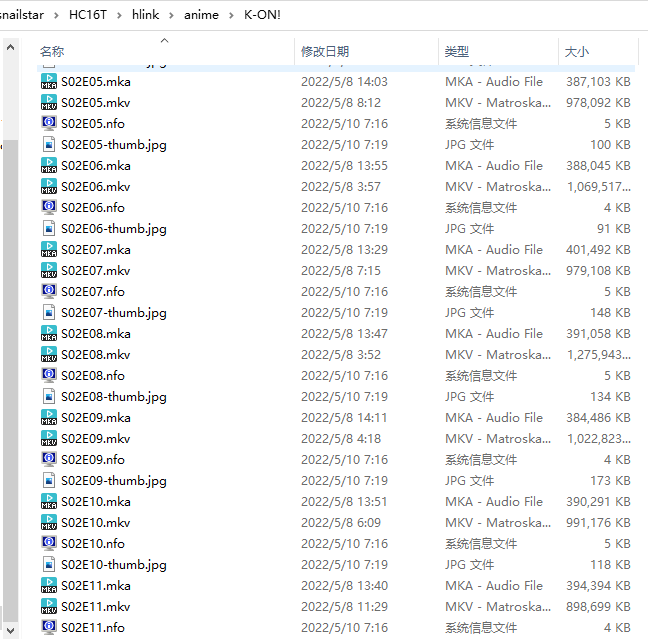Viewport: 648px width, 639px height.
Task: Pick the MKV icon of S02E07.mkv
Action: (49, 270)
